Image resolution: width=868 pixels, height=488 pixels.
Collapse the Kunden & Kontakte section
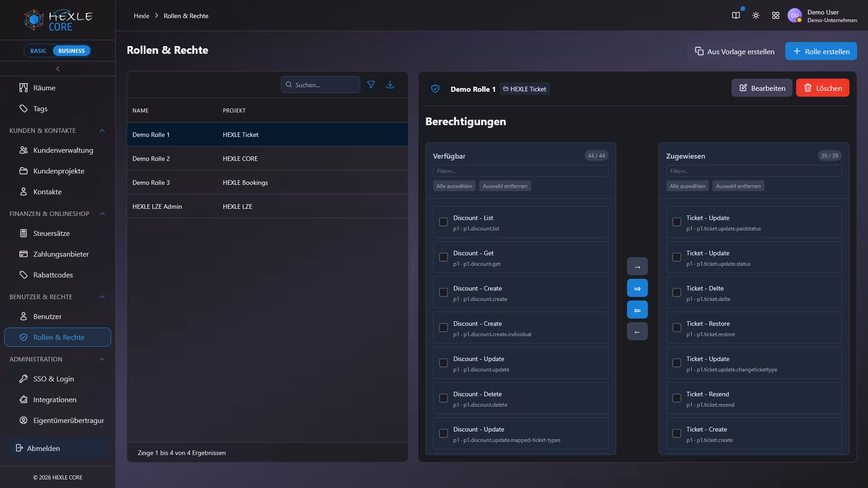pyautogui.click(x=102, y=131)
